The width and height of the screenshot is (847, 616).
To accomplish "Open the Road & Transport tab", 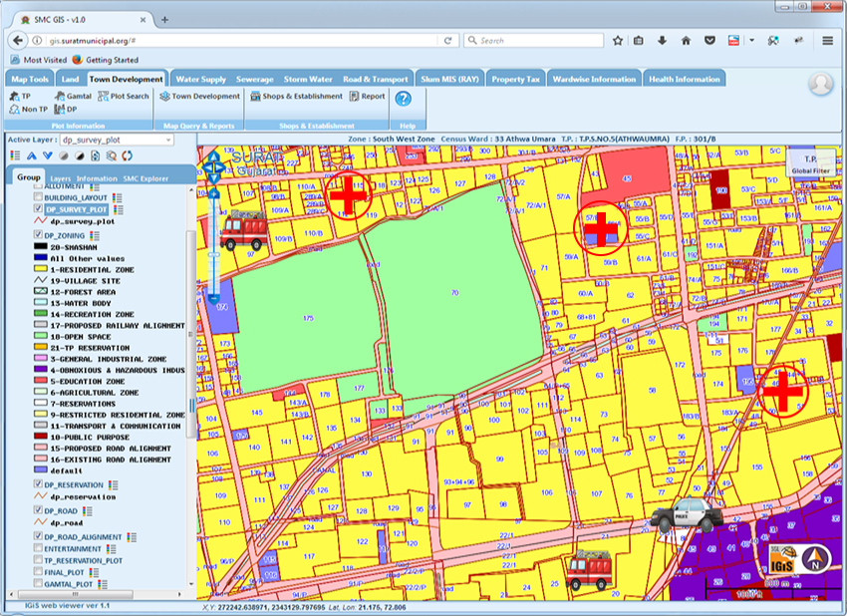I will click(376, 79).
